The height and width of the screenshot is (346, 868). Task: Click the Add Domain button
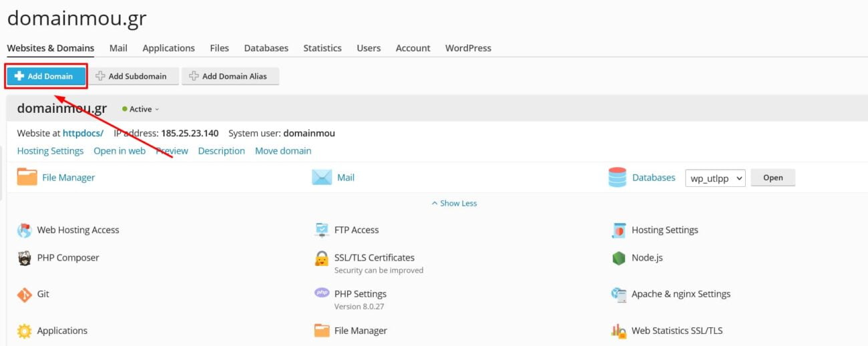pyautogui.click(x=46, y=76)
